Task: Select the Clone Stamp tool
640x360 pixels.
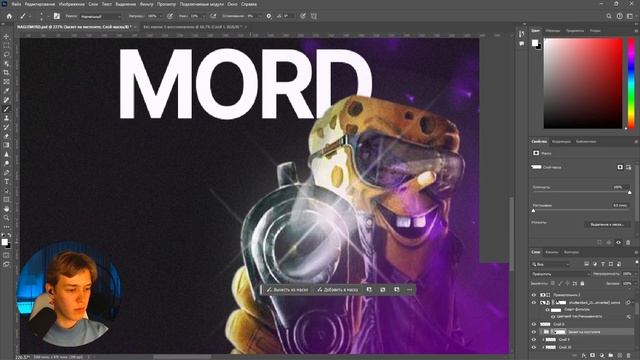Action: [x=7, y=118]
